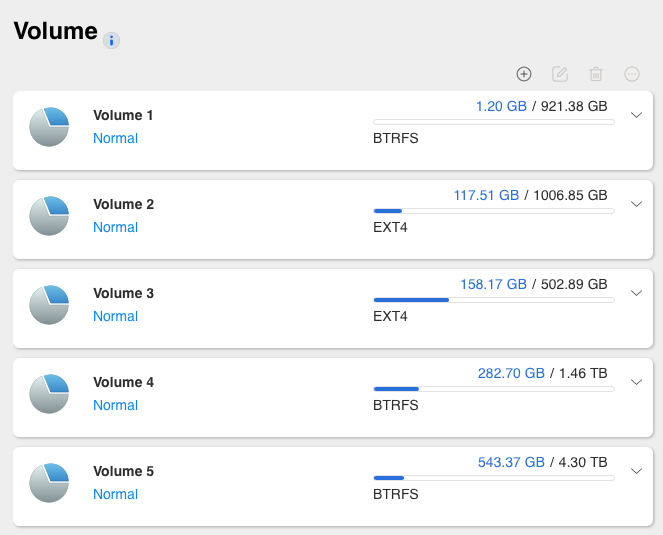The height and width of the screenshot is (535, 663).
Task: Expand the Volume 5 details chevron
Action: (x=636, y=471)
